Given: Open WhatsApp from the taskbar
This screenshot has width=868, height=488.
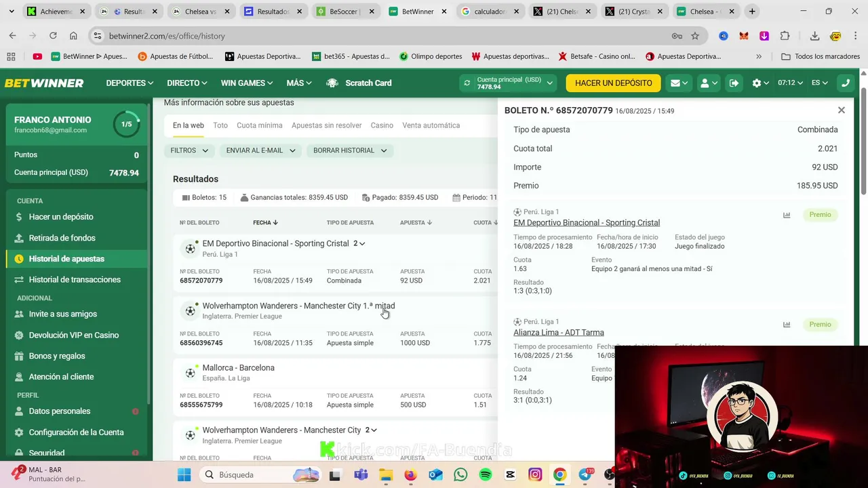Looking at the screenshot, I should click(460, 475).
